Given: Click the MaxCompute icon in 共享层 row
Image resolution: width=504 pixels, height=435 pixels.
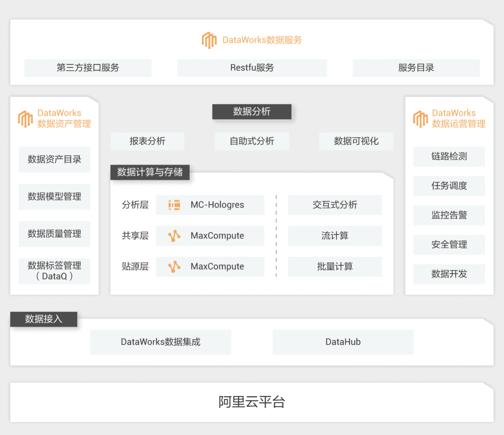Looking at the screenshot, I should click(x=174, y=236).
